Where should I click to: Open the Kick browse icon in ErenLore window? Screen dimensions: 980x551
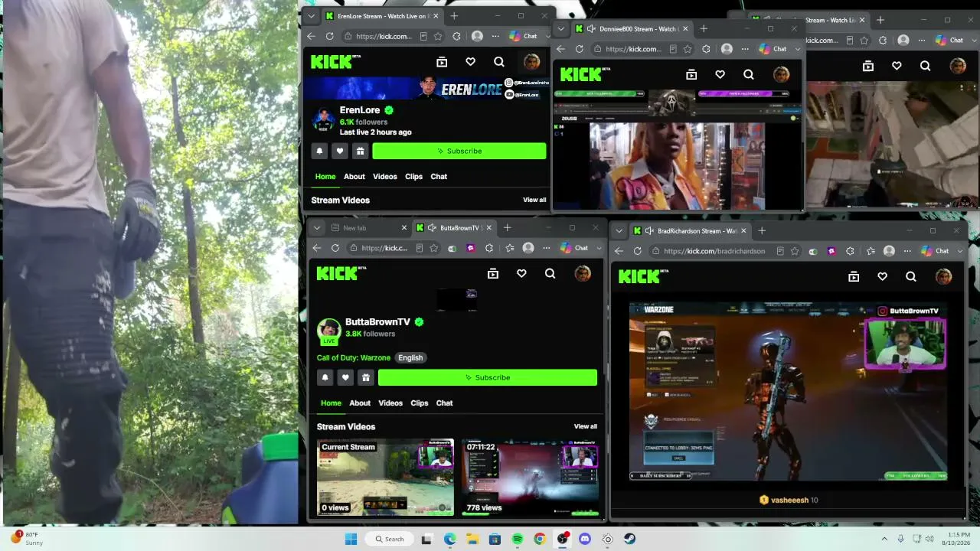pyautogui.click(x=442, y=62)
